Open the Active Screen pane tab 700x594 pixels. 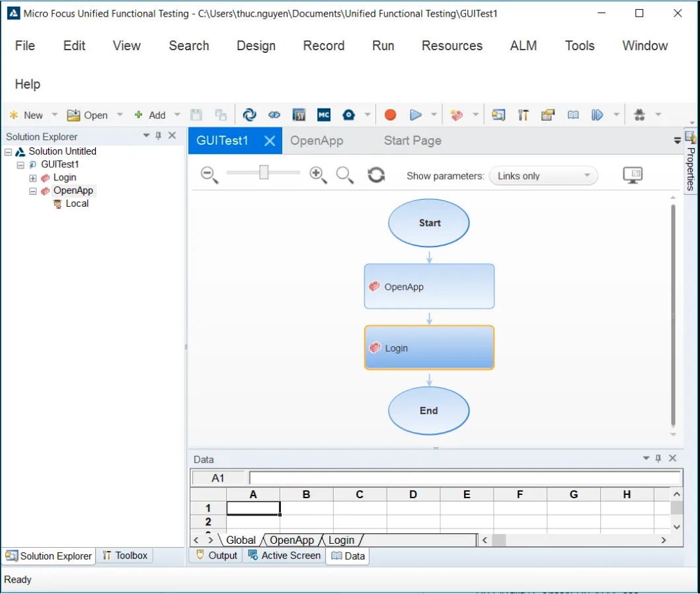coord(284,556)
